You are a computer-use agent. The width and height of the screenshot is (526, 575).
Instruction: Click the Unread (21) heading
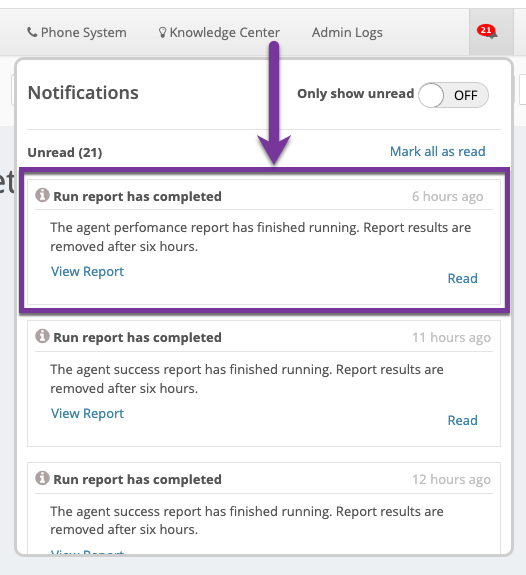[65, 152]
